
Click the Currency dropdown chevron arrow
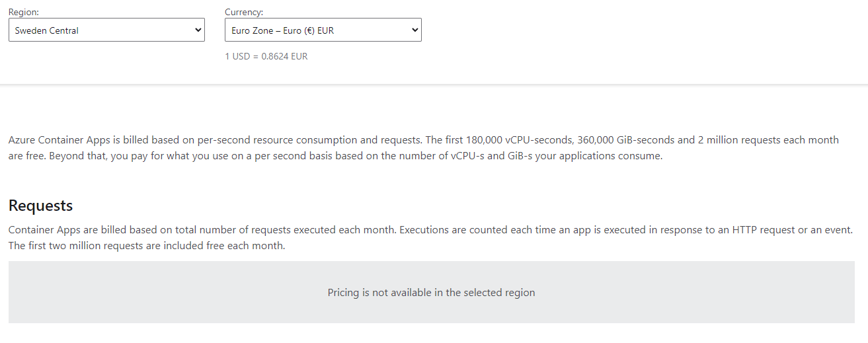(414, 30)
